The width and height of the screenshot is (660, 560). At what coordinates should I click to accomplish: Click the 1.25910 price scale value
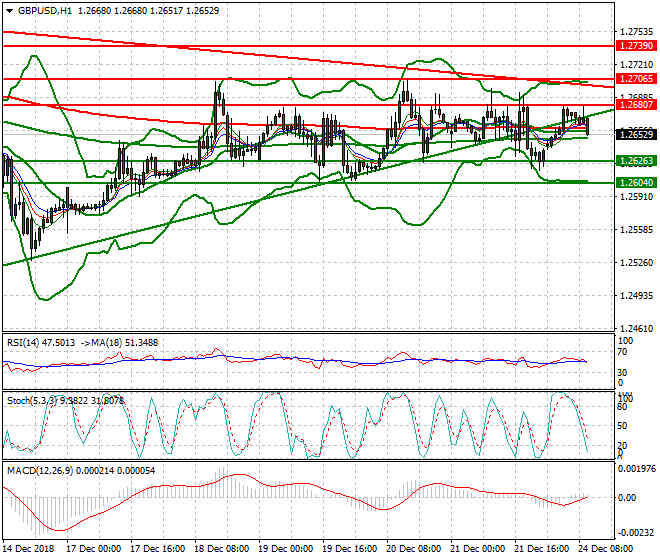636,197
